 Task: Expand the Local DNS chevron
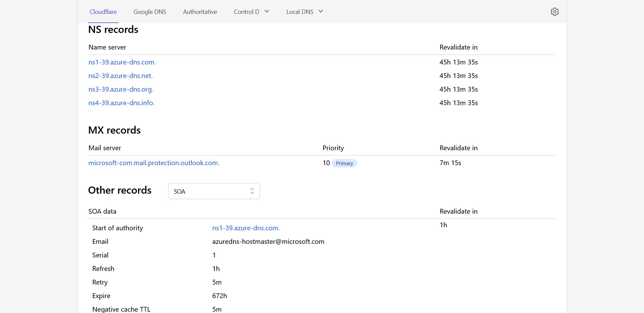[x=321, y=12]
